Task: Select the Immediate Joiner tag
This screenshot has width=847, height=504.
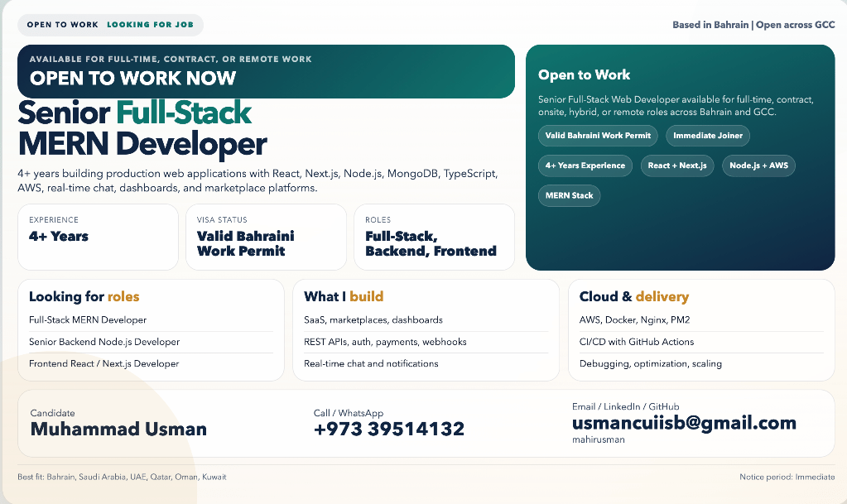Action: (x=708, y=136)
